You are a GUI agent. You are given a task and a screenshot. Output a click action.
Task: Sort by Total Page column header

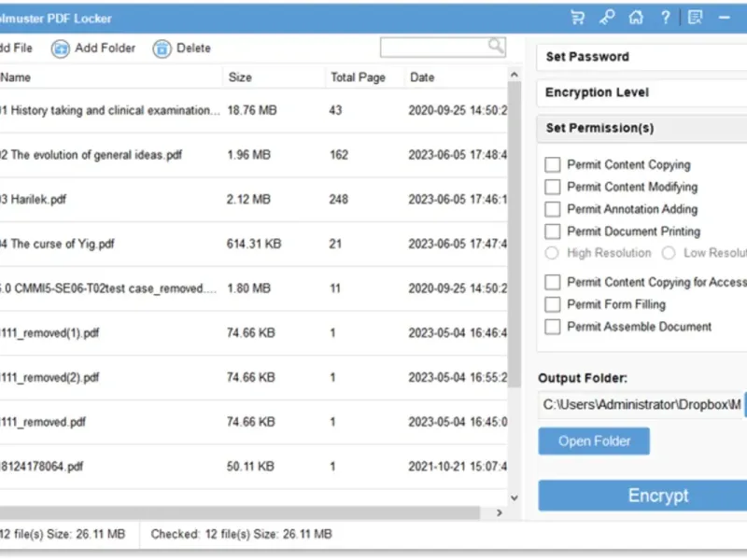364,77
